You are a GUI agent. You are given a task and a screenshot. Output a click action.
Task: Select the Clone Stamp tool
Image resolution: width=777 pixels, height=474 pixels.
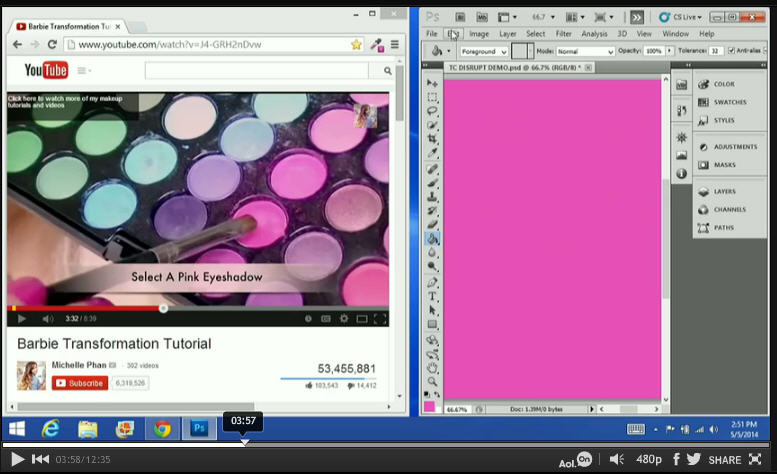432,197
